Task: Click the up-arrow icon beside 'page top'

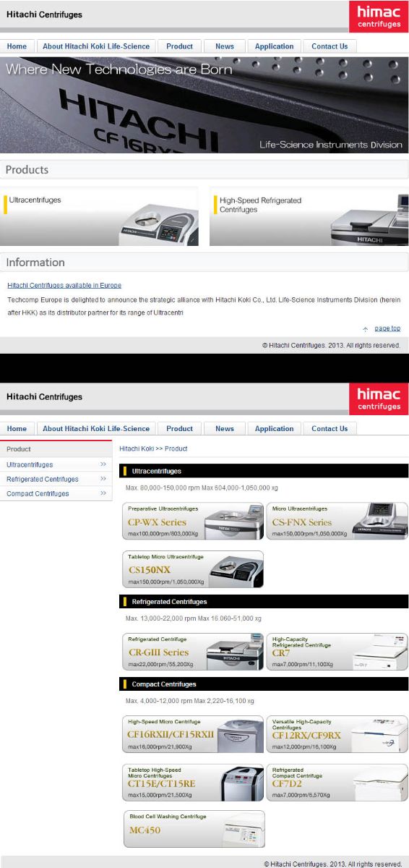Action: (x=365, y=329)
